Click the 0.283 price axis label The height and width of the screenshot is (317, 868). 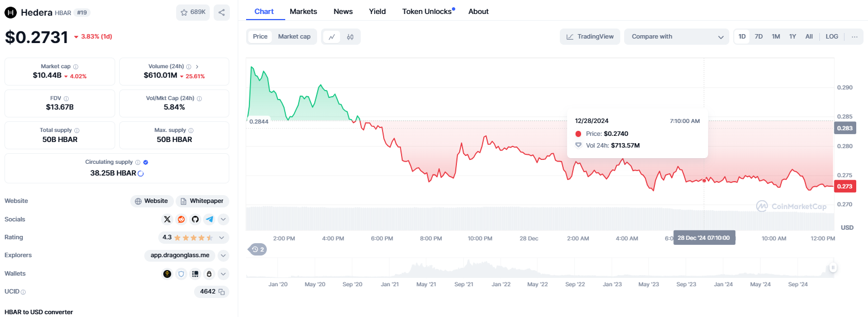844,128
